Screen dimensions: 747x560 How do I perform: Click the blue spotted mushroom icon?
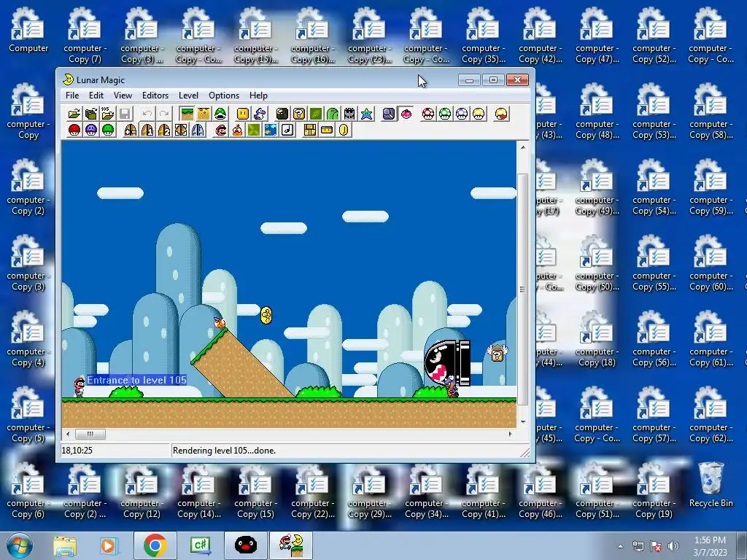(462, 114)
